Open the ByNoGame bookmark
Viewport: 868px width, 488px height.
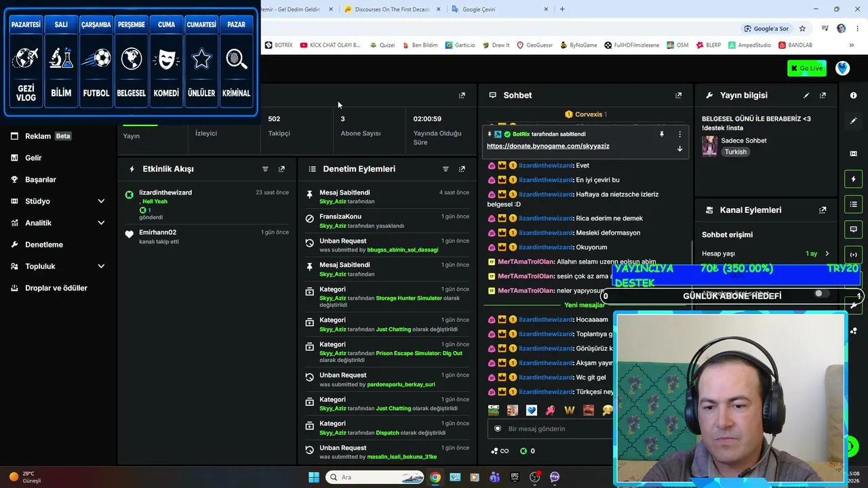pyautogui.click(x=578, y=45)
